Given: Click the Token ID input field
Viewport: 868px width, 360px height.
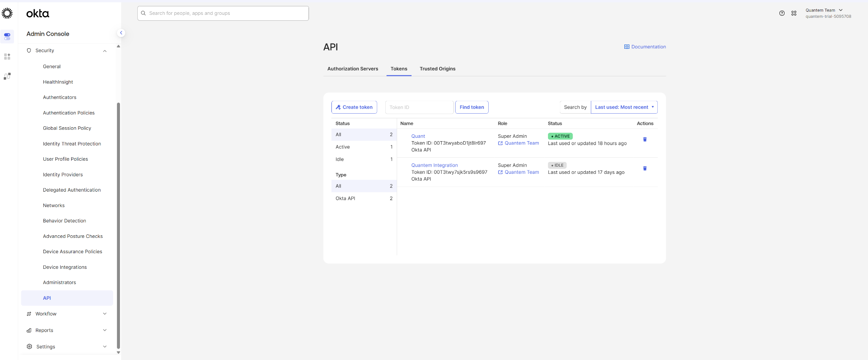Looking at the screenshot, I should pos(419,107).
